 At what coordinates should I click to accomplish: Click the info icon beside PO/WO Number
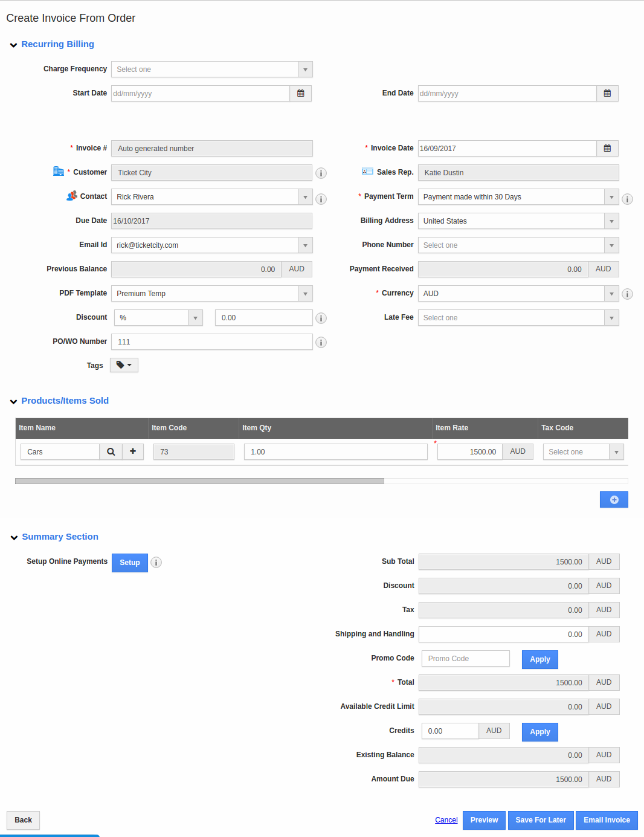tap(321, 343)
